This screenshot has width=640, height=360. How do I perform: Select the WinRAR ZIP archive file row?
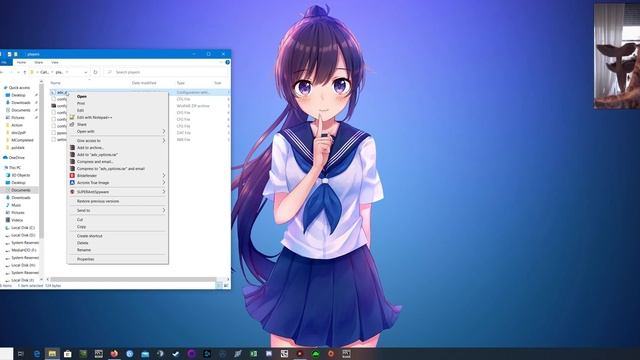tap(139, 106)
